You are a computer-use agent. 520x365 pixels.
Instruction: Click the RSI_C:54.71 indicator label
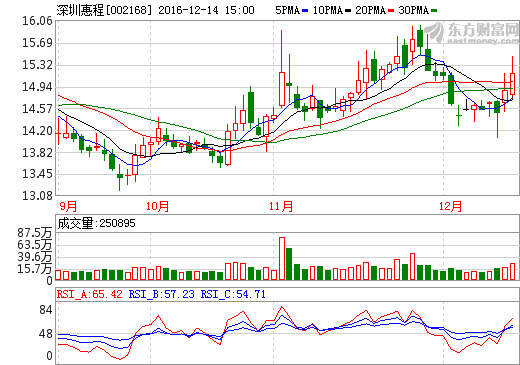(233, 294)
